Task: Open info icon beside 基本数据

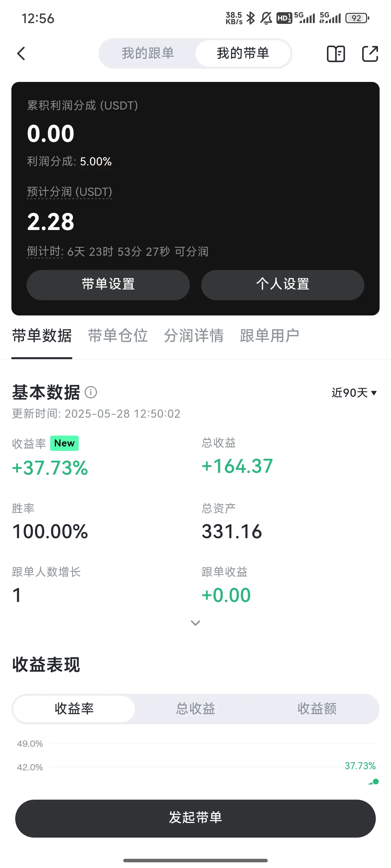Action: coord(91,392)
